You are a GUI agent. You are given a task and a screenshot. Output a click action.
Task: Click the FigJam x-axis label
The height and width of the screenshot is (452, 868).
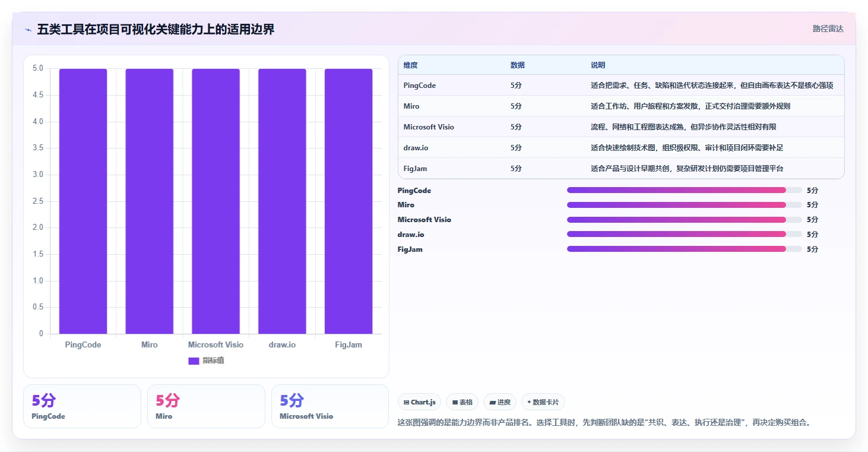pos(349,344)
